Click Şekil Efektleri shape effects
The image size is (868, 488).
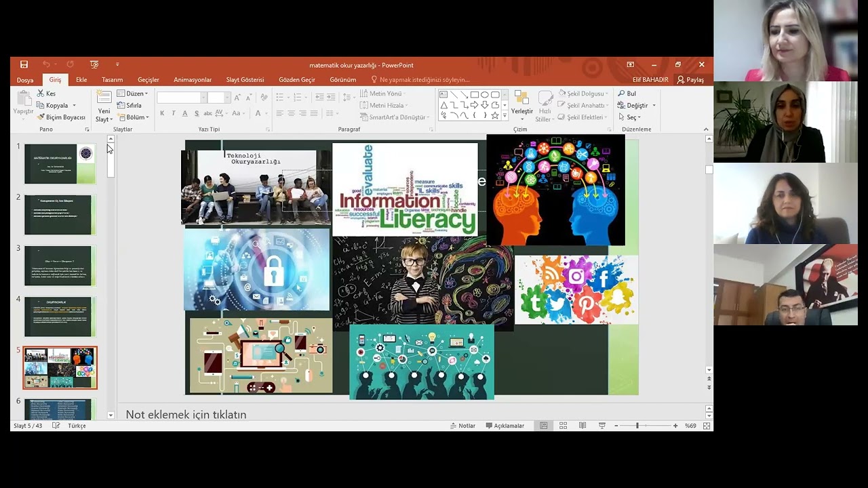point(583,117)
